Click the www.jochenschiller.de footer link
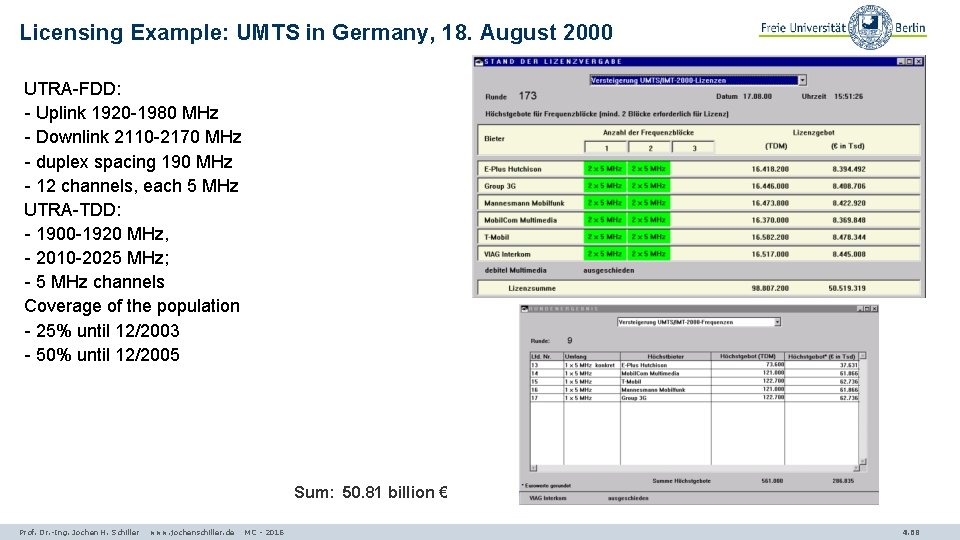Viewport: 960px width, 540px height. pyautogui.click(x=192, y=533)
